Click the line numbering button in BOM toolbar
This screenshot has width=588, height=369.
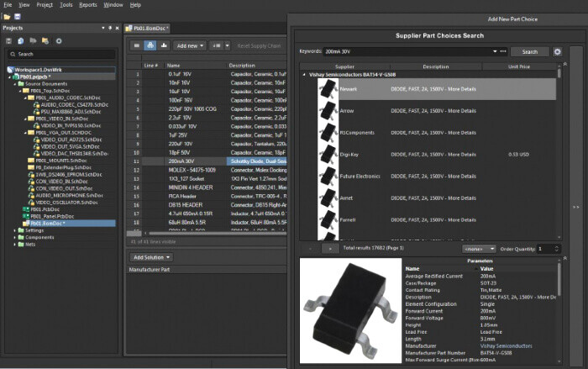(217, 45)
